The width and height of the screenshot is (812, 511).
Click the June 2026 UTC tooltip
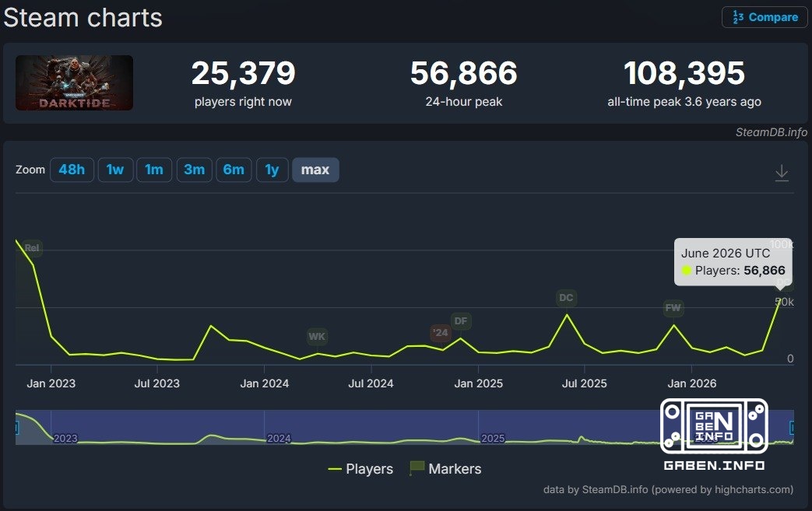(733, 261)
